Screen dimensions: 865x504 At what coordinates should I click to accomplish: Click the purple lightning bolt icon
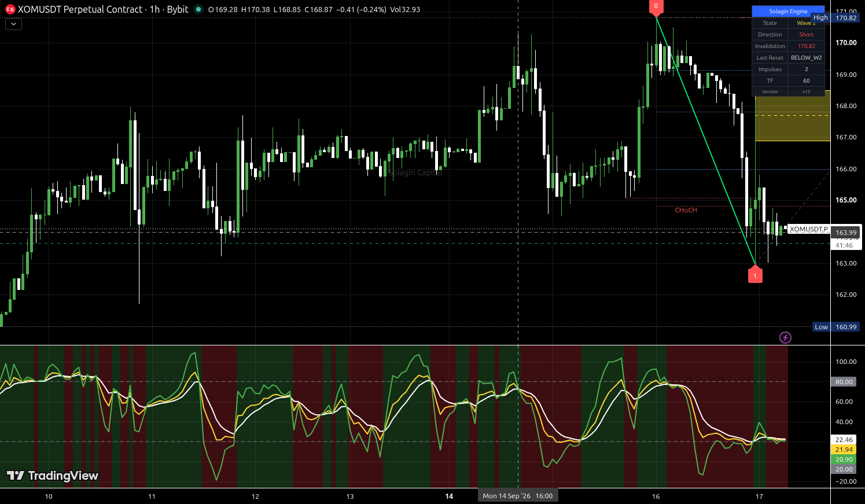point(785,337)
